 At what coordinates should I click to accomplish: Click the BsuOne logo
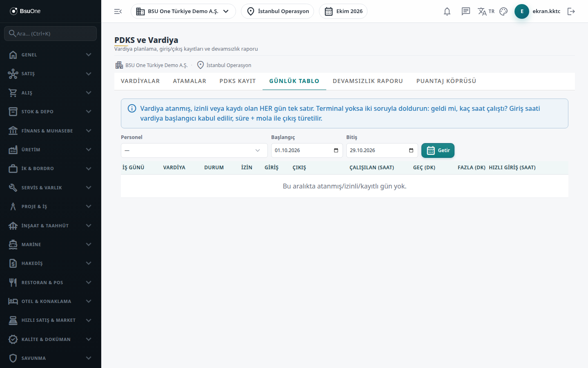click(25, 11)
